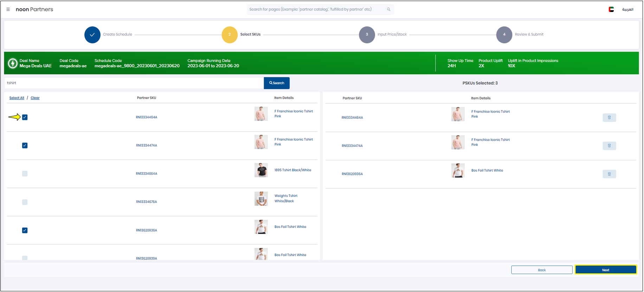Delete RN13334474A from selected list
This screenshot has width=644, height=292.
tap(609, 146)
